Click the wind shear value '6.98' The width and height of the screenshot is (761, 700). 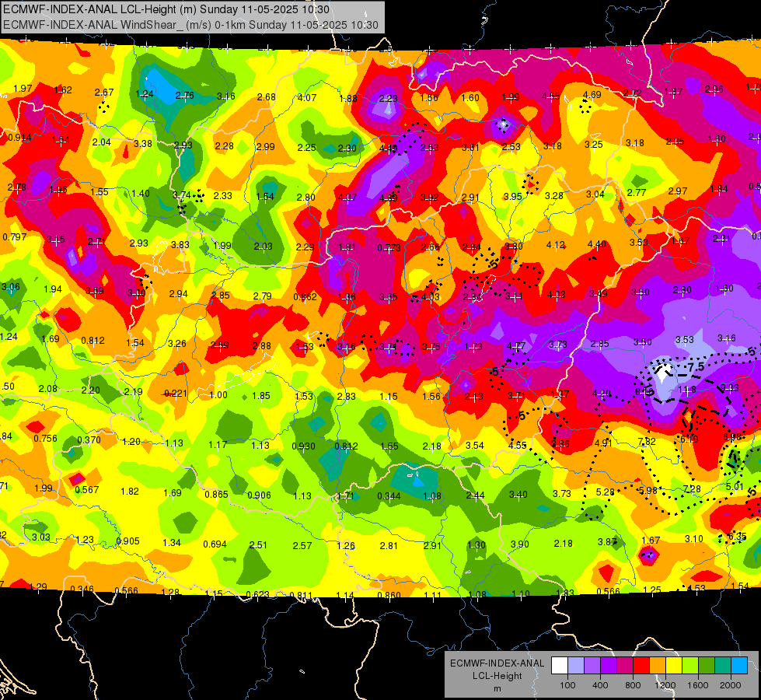click(x=732, y=436)
